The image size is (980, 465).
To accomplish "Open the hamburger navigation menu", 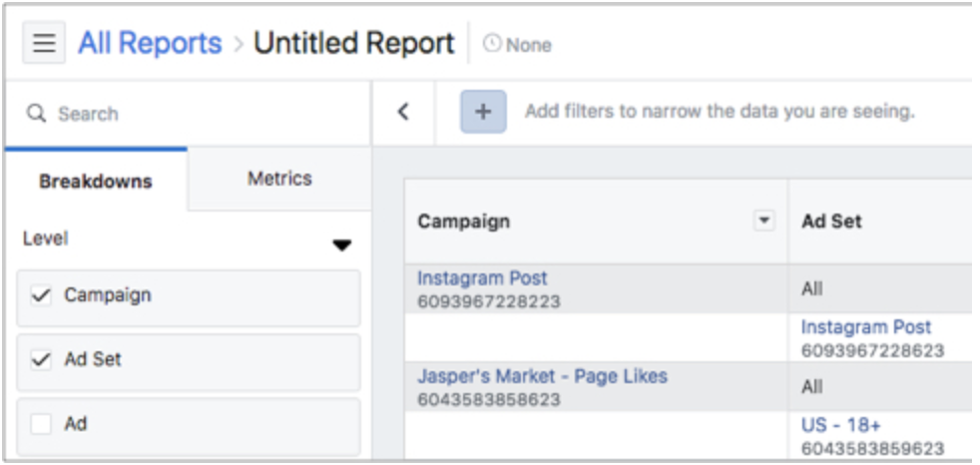I will pos(44,45).
